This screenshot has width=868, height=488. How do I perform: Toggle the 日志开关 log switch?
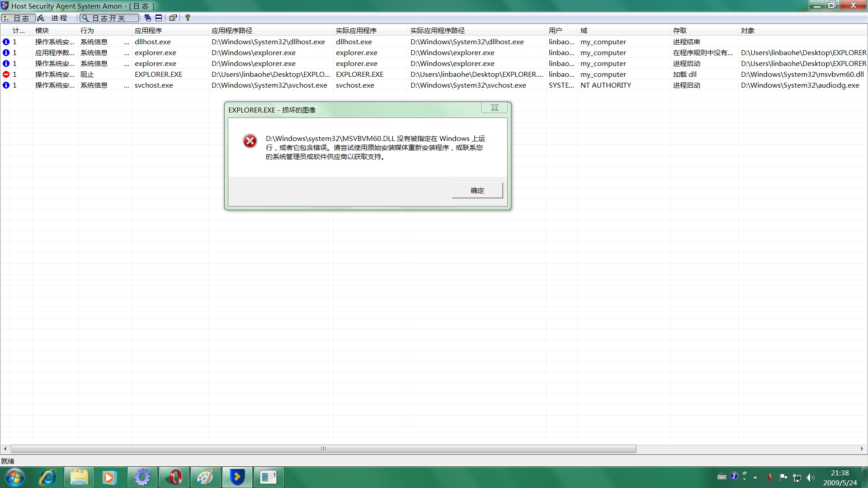pyautogui.click(x=109, y=18)
